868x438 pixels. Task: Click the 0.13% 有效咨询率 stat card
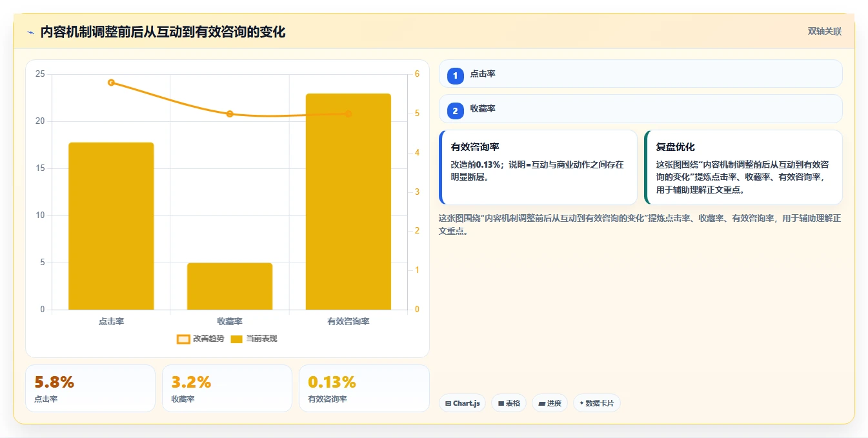point(364,388)
